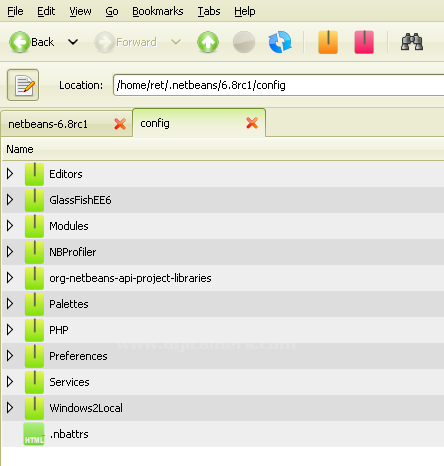This screenshot has height=466, width=444.
Task: Open the Back history dropdown arrow
Action: coord(73,42)
